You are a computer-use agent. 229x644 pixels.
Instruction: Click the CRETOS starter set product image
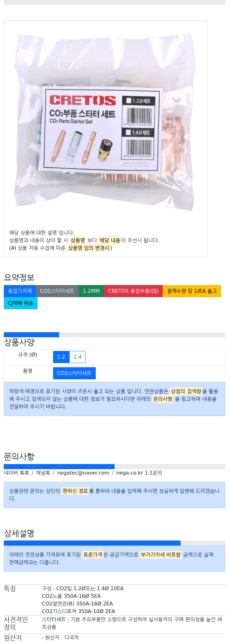[105, 123]
